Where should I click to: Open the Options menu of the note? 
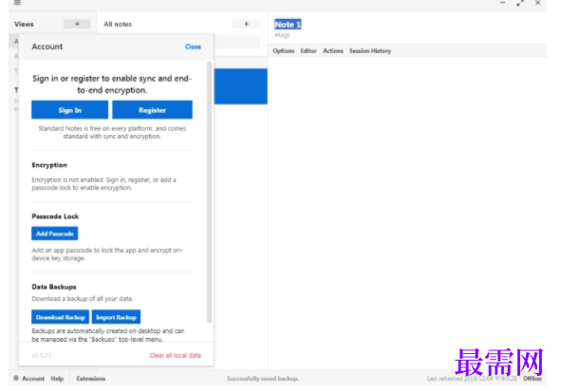284,51
